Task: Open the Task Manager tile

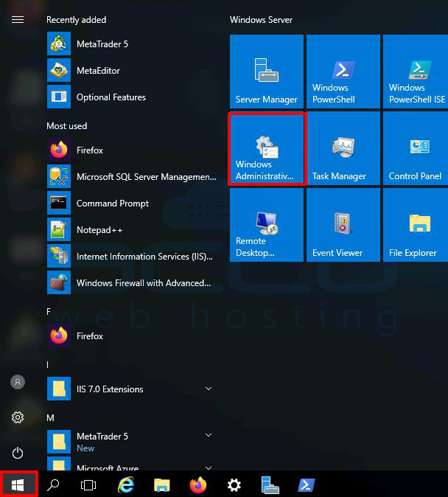Action: click(343, 148)
